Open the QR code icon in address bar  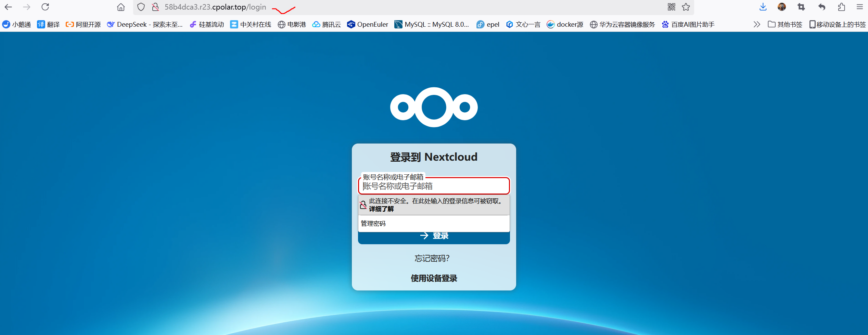[x=672, y=7]
